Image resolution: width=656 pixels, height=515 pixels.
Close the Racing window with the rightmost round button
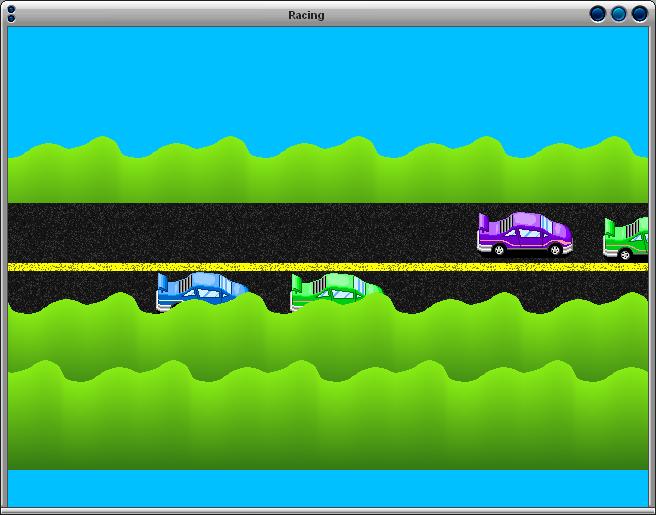(639, 14)
